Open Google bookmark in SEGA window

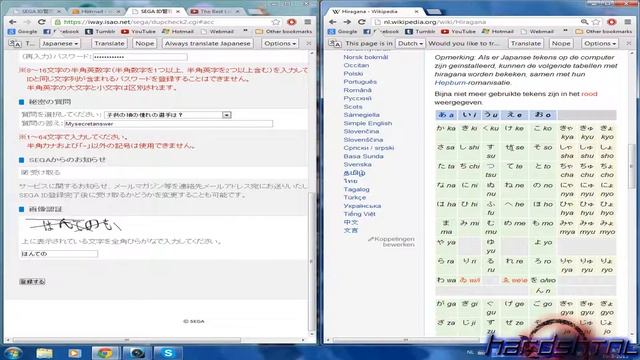tap(23, 31)
